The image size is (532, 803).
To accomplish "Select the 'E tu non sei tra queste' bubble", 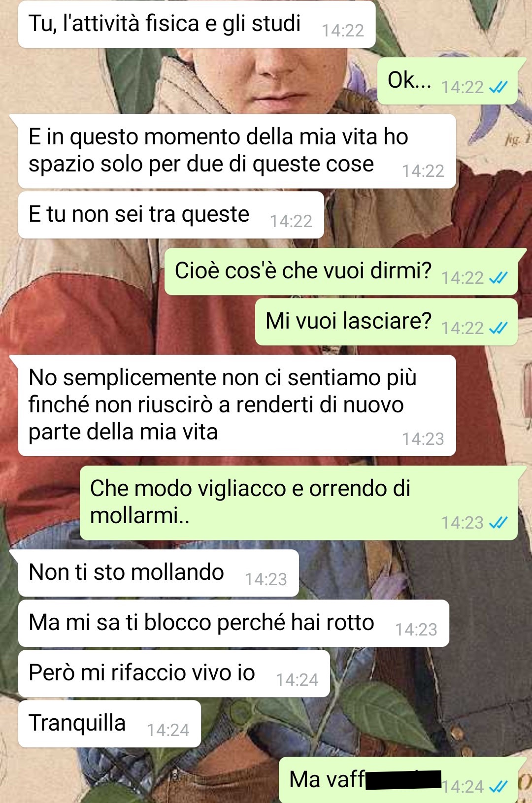I will 171,215.
